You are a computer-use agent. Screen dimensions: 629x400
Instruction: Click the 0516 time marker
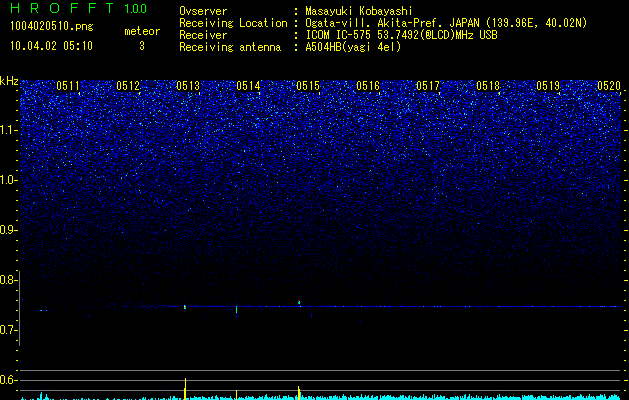pyautogui.click(x=368, y=86)
